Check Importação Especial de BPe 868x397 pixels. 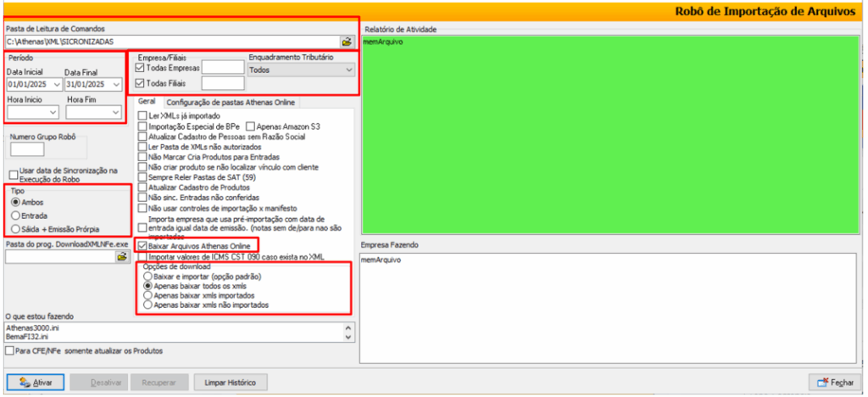point(142,126)
